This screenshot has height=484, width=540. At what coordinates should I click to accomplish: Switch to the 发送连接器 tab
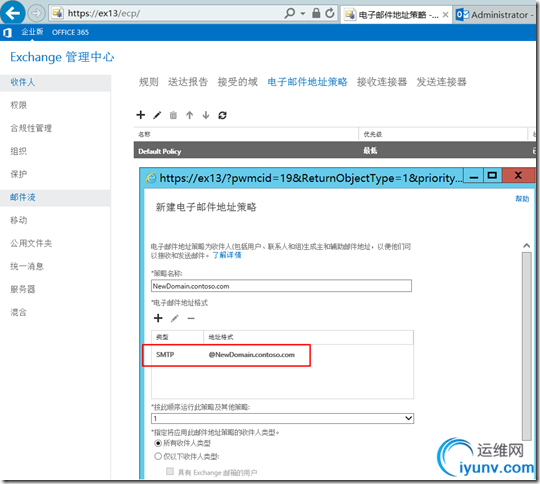click(x=442, y=82)
